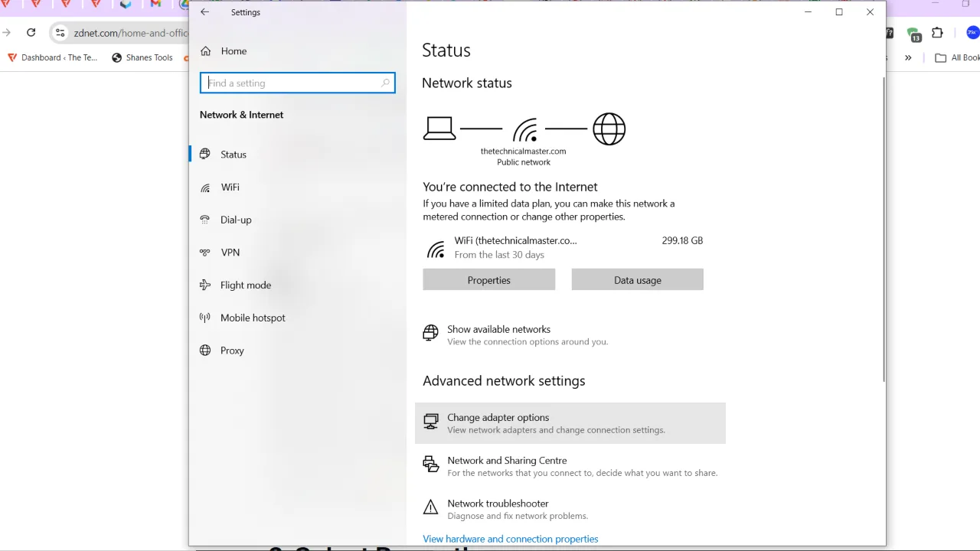
Task: Select Status in the Network sidebar
Action: click(204, 154)
